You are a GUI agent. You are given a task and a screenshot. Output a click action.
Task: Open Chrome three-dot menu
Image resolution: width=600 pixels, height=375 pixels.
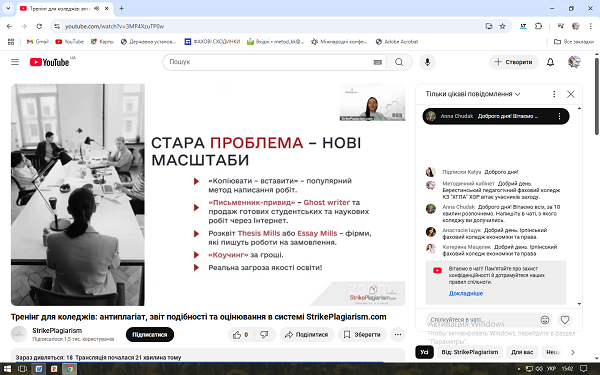(590, 26)
